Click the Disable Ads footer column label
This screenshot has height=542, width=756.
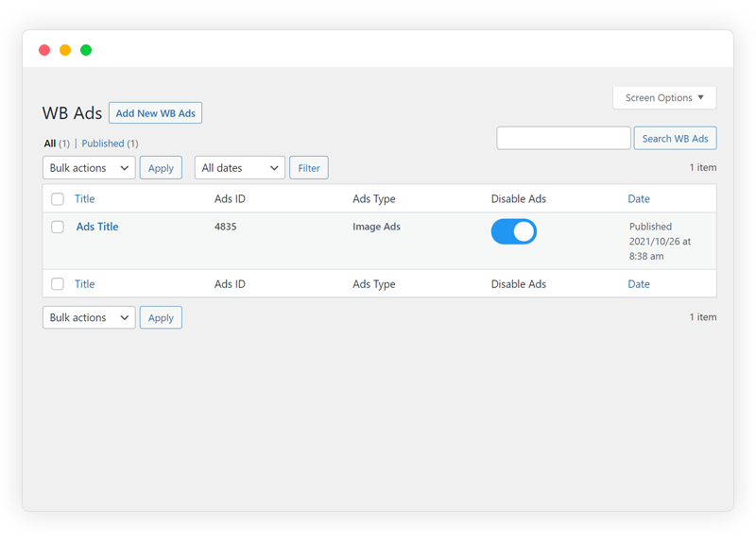pos(518,284)
